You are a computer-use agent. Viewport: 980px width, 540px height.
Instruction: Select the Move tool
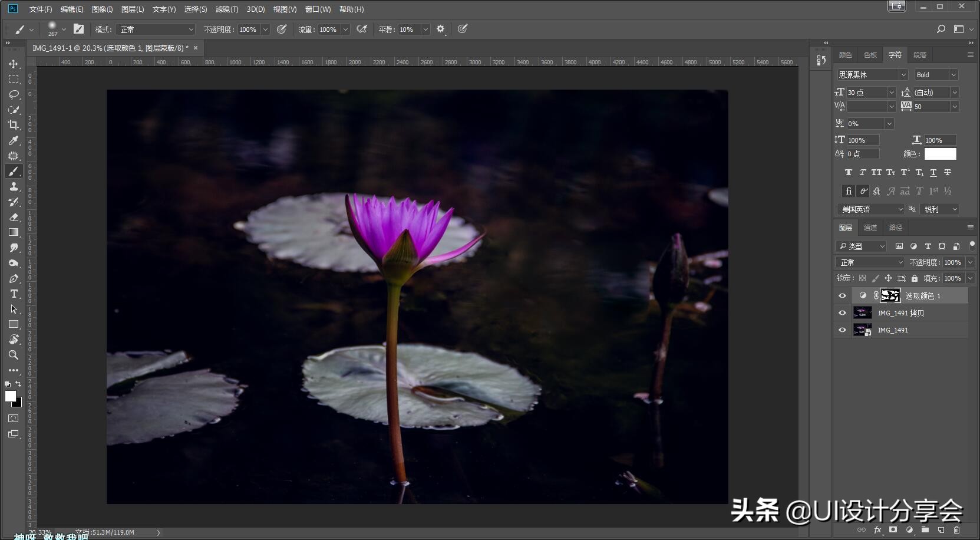click(14, 64)
